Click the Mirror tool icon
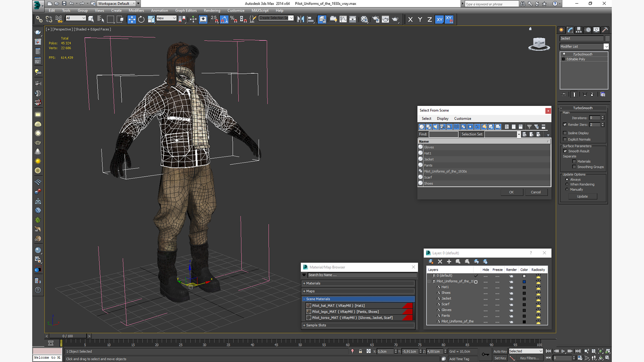Screen dimensions: 644x362 click(301, 19)
